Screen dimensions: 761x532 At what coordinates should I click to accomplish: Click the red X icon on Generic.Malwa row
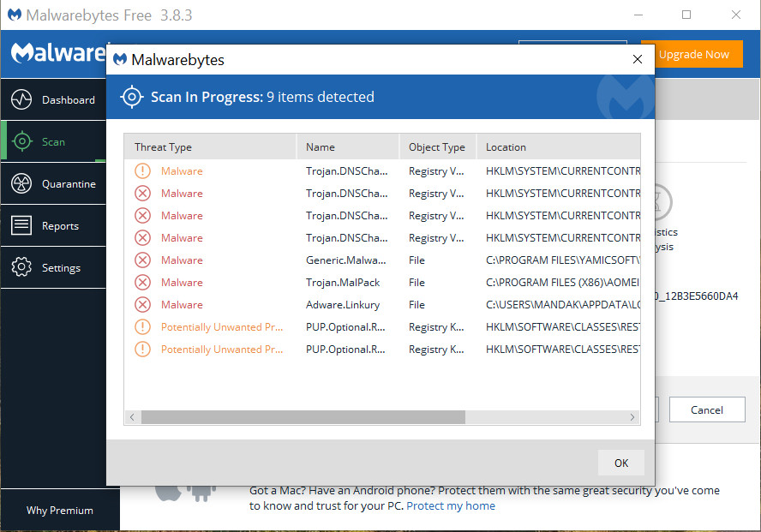(142, 260)
